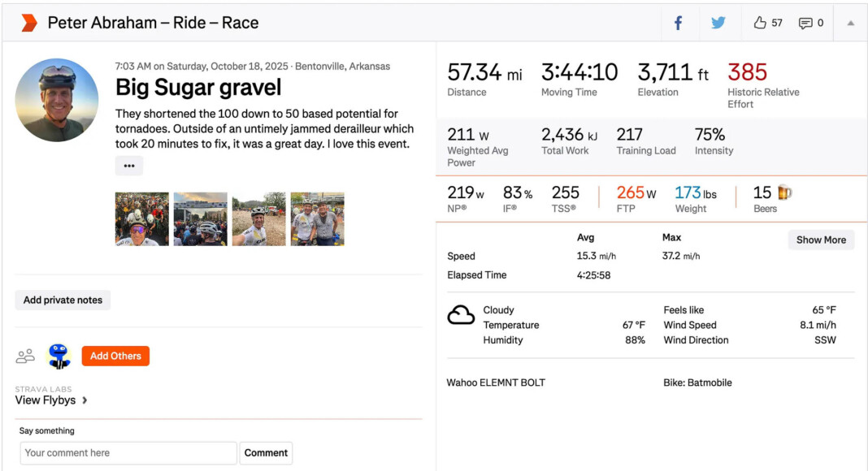Expand stats with the Show More button
Screen dimensions: 868x471
point(820,240)
